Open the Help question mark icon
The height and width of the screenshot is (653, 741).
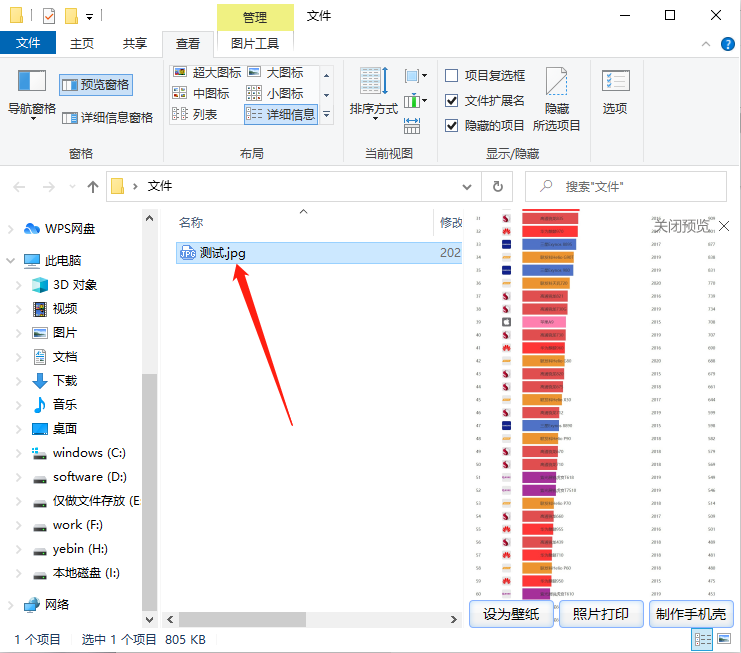pos(728,44)
